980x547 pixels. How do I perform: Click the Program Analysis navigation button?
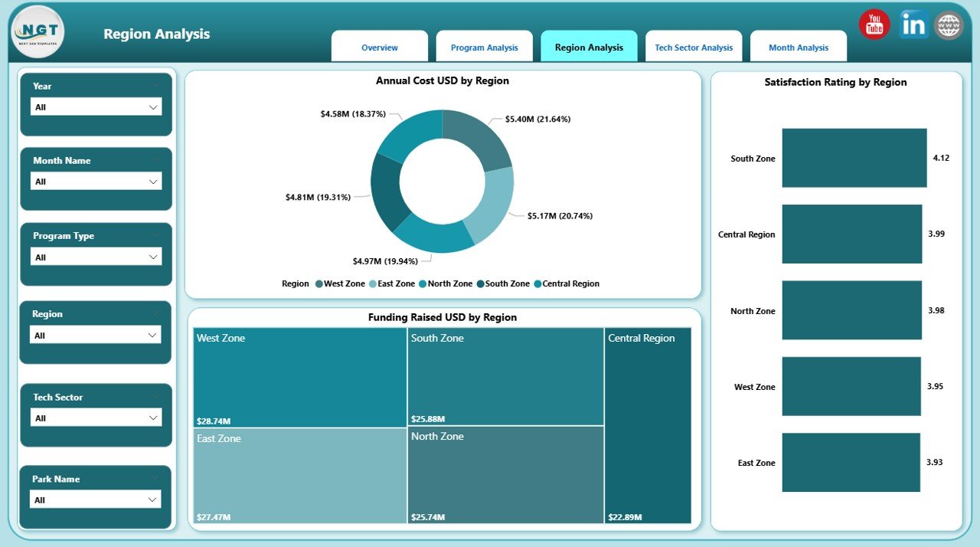(x=485, y=47)
